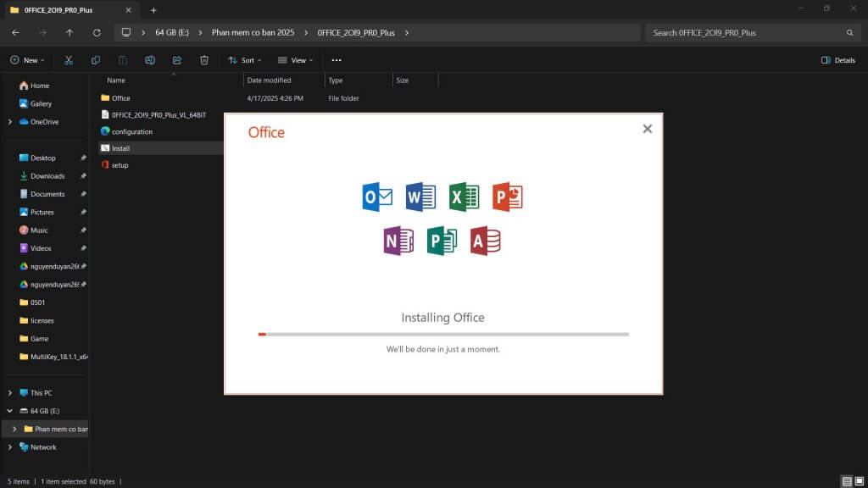Click the Outlook icon in the installer
This screenshot has width=868, height=488.
(376, 196)
